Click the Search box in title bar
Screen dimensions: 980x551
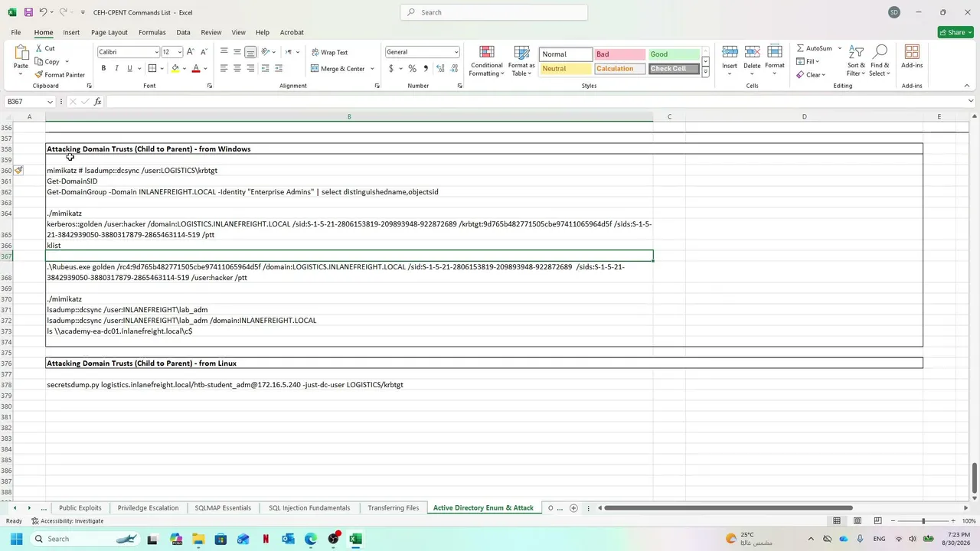click(494, 12)
